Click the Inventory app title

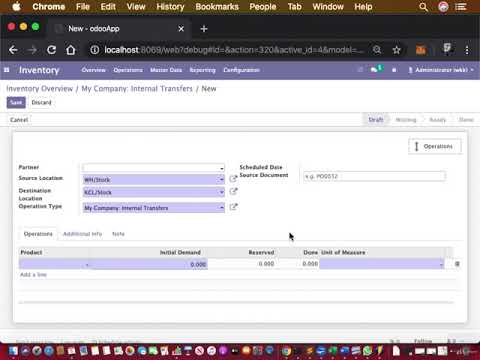click(x=39, y=70)
